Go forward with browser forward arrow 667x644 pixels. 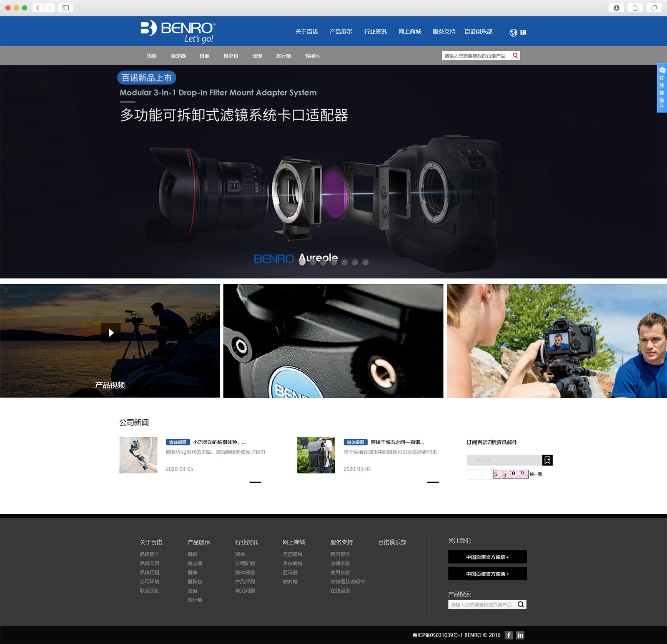click(x=49, y=8)
